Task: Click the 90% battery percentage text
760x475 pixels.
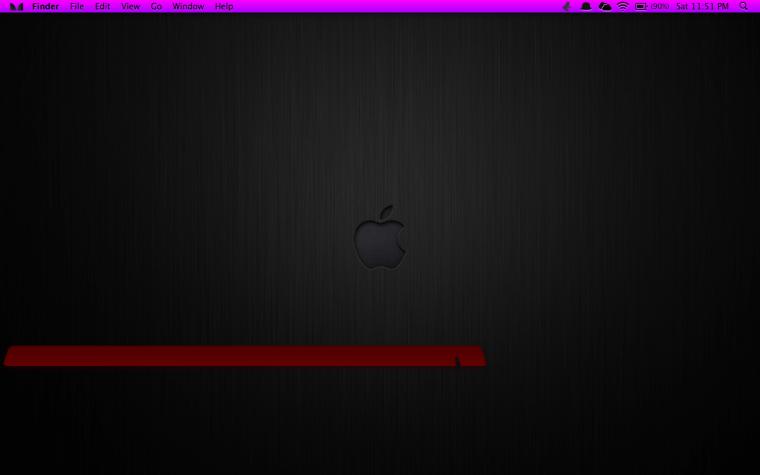Action: click(x=659, y=6)
